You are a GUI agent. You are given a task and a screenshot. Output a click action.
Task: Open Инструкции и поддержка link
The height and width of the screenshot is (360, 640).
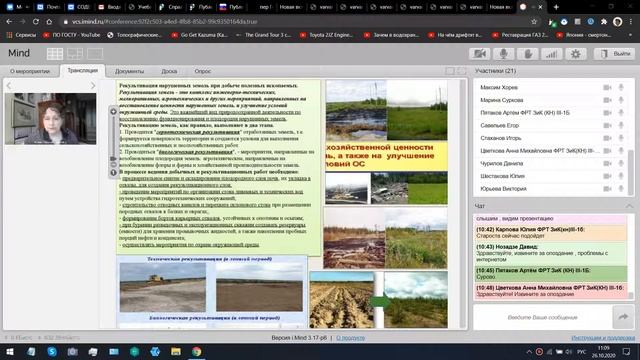tap(603, 338)
